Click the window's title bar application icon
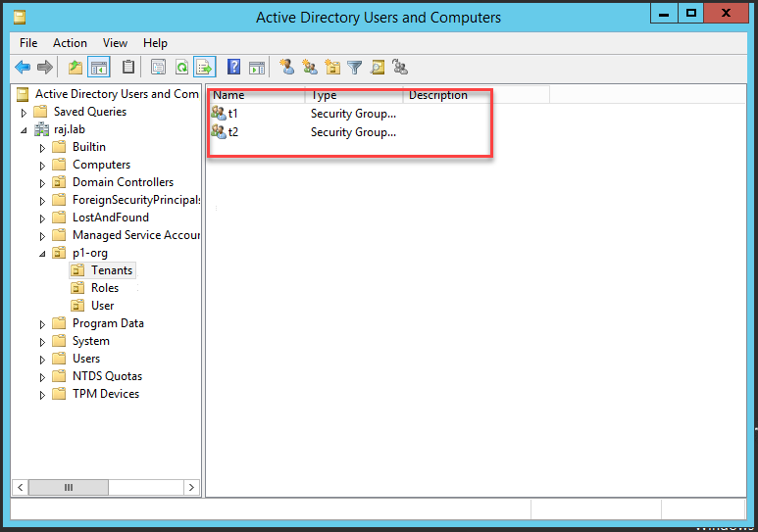758x532 pixels. [x=20, y=18]
